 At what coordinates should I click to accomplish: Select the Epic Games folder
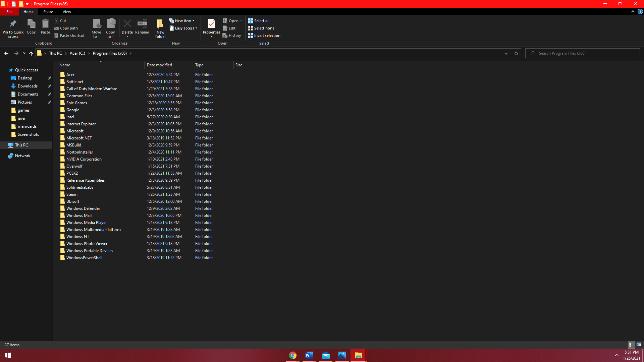(76, 103)
